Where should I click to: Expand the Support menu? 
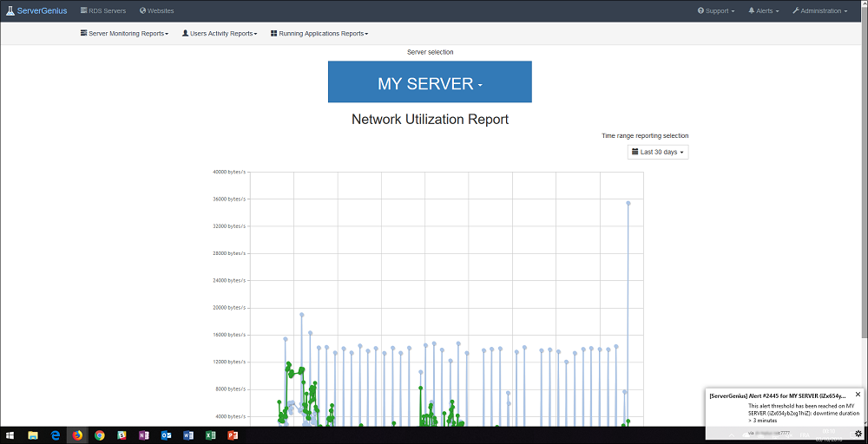pyautogui.click(x=716, y=11)
